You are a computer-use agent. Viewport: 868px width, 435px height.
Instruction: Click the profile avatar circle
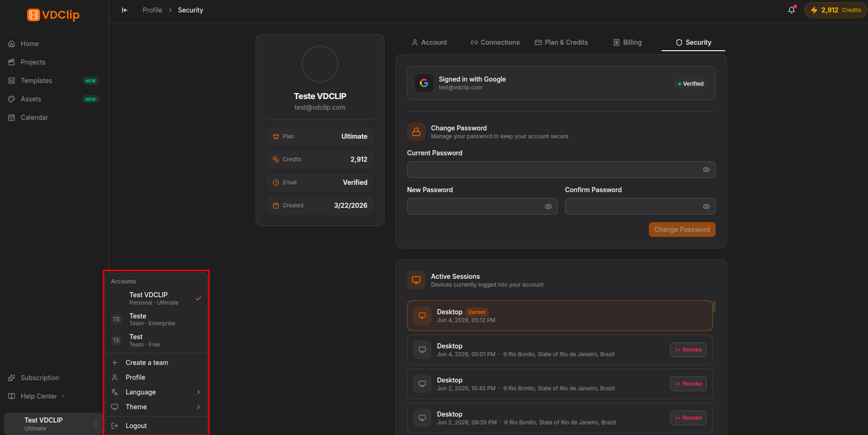click(x=320, y=64)
